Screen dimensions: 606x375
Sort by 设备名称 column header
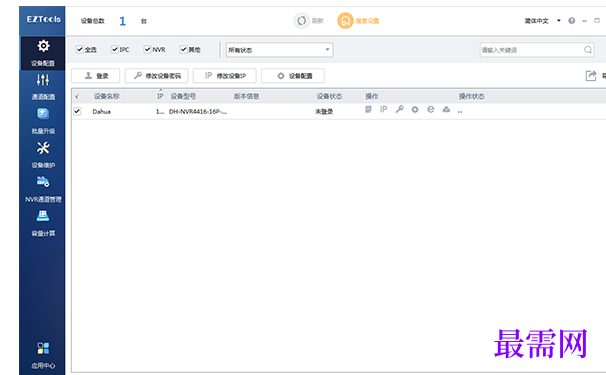point(107,96)
